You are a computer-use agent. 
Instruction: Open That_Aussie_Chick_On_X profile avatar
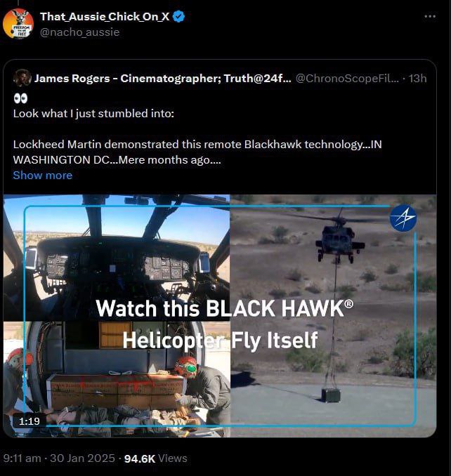pyautogui.click(x=18, y=24)
